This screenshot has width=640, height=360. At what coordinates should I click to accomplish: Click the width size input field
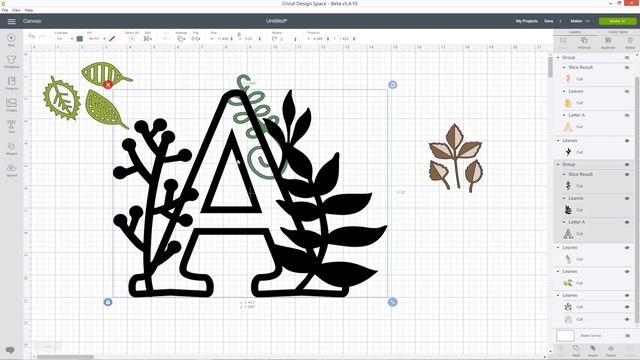[x=222, y=39]
